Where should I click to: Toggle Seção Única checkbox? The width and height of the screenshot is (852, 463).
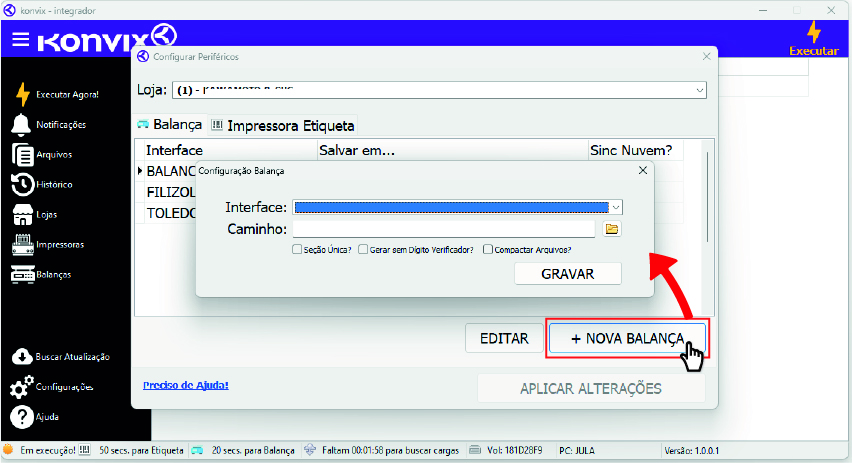coord(297,249)
